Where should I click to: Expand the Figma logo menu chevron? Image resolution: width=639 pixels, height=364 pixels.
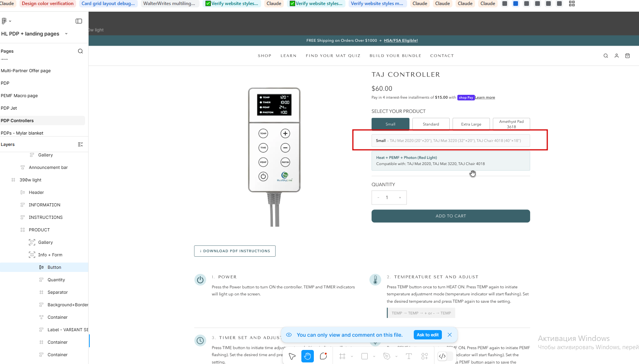pyautogui.click(x=10, y=21)
